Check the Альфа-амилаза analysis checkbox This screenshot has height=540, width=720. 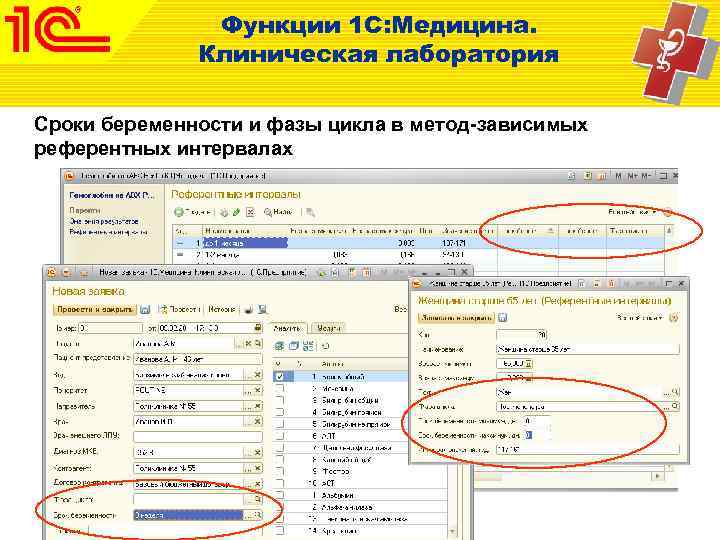[280, 507]
